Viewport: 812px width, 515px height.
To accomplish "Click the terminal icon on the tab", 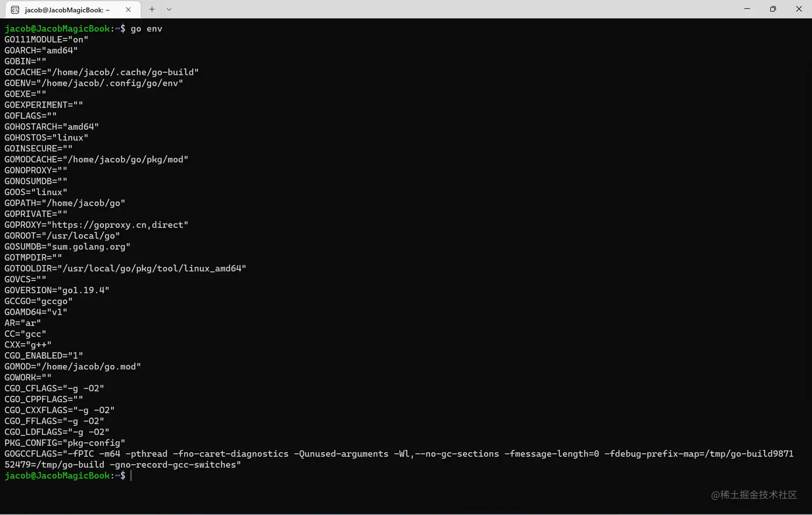I will pyautogui.click(x=15, y=10).
